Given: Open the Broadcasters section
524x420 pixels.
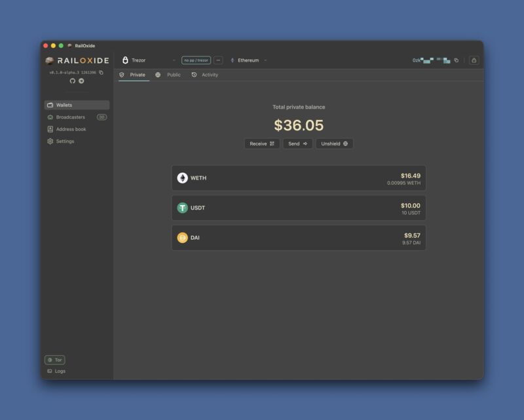Looking at the screenshot, I should [77, 117].
